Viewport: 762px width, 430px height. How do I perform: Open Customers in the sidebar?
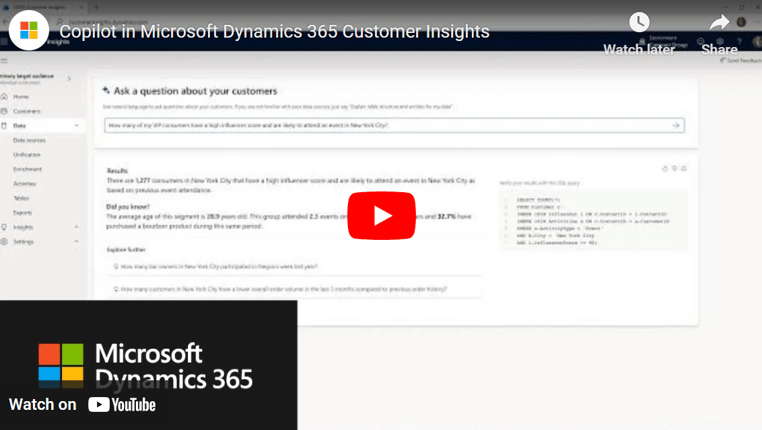click(x=26, y=111)
